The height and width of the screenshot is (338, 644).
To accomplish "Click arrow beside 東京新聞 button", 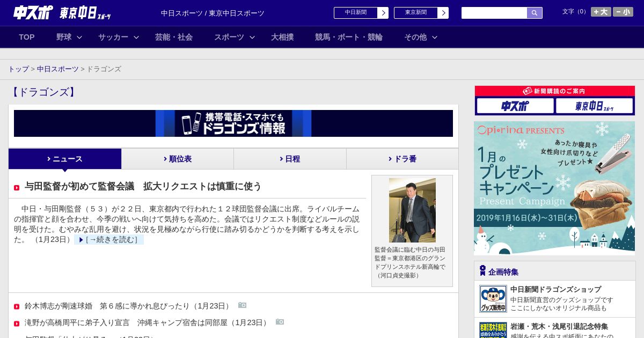I will (x=443, y=13).
